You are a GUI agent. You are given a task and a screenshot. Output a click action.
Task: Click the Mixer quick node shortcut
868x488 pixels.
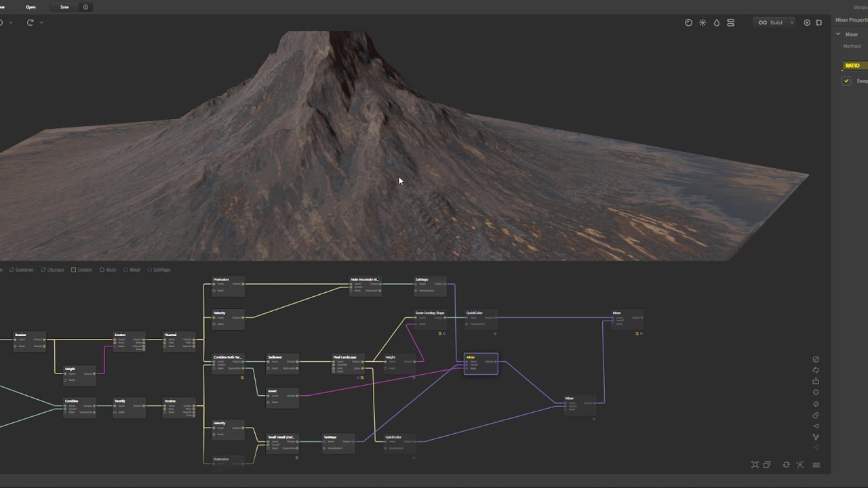pos(132,270)
